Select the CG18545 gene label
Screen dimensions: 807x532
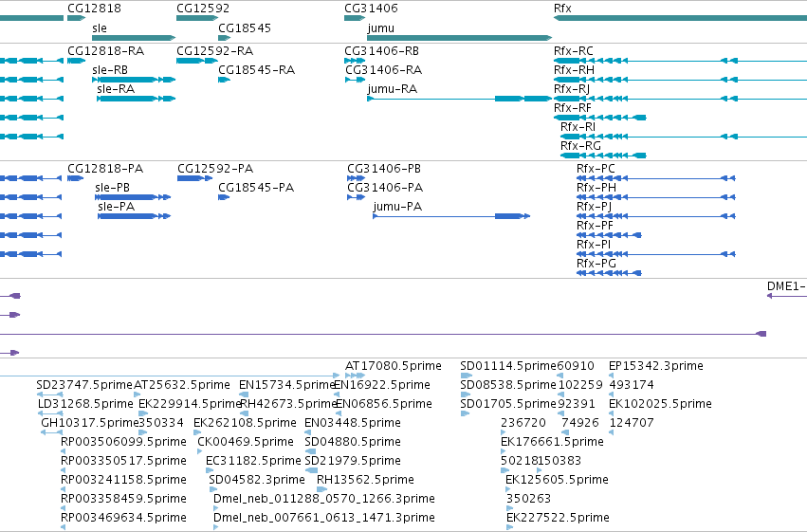pyautogui.click(x=245, y=28)
